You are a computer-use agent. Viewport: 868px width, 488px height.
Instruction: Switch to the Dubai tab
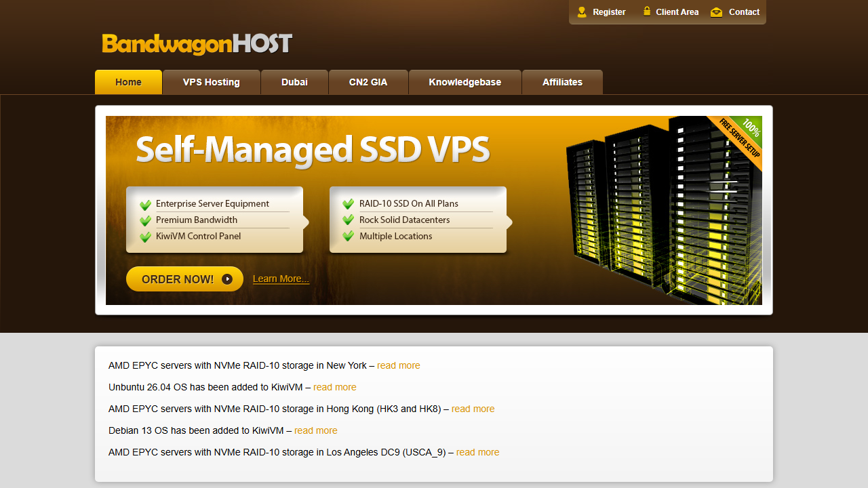pos(294,82)
